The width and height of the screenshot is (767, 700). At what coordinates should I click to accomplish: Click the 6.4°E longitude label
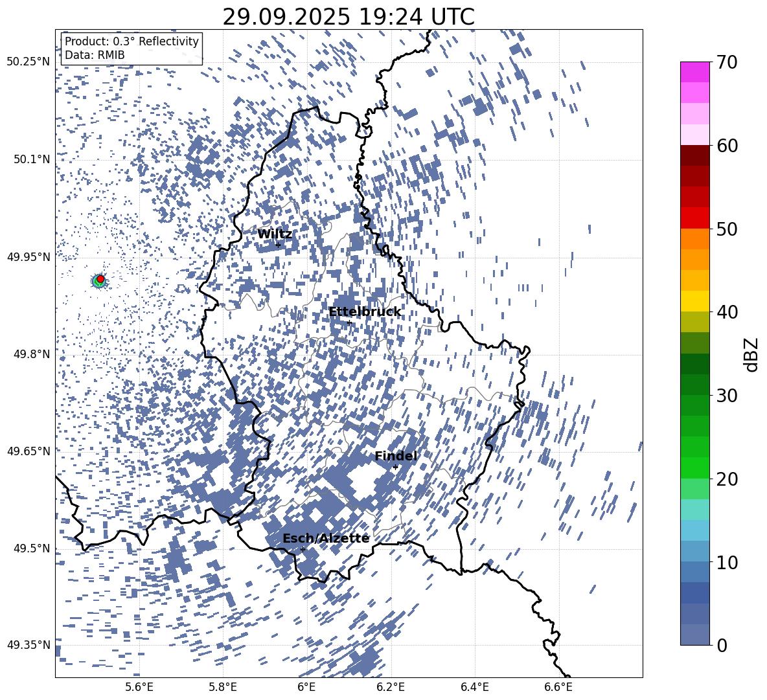coord(474,687)
